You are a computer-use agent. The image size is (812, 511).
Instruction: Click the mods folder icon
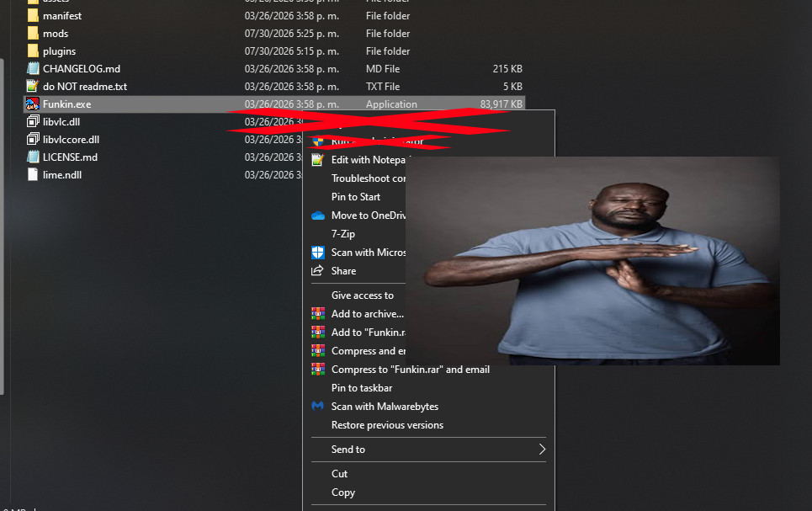coord(33,34)
